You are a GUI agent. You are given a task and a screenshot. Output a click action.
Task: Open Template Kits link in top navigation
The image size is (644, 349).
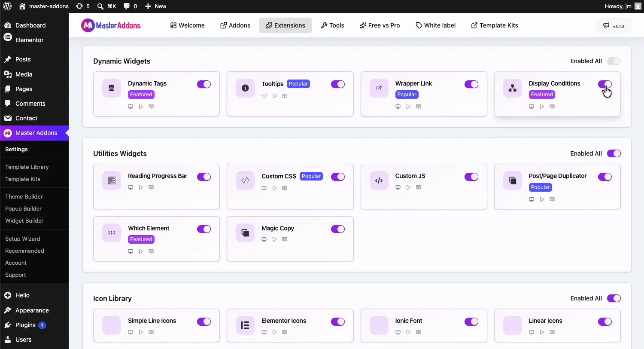pyautogui.click(x=495, y=25)
